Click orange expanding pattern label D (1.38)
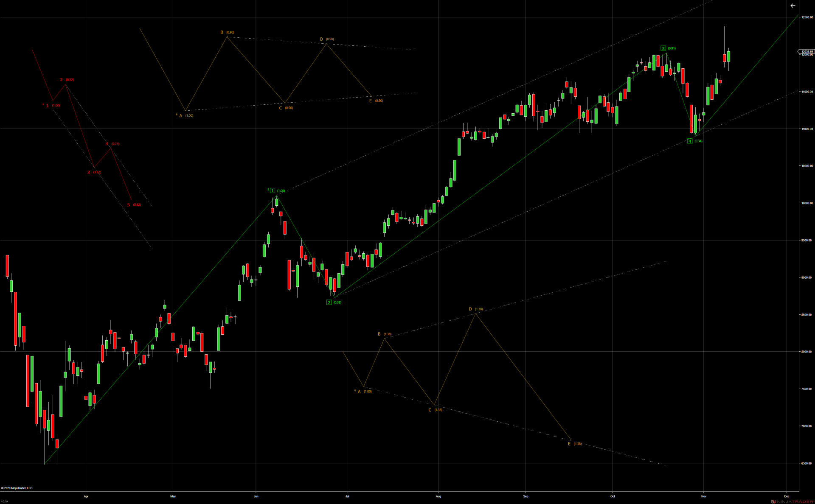The image size is (815, 504). (x=476, y=309)
